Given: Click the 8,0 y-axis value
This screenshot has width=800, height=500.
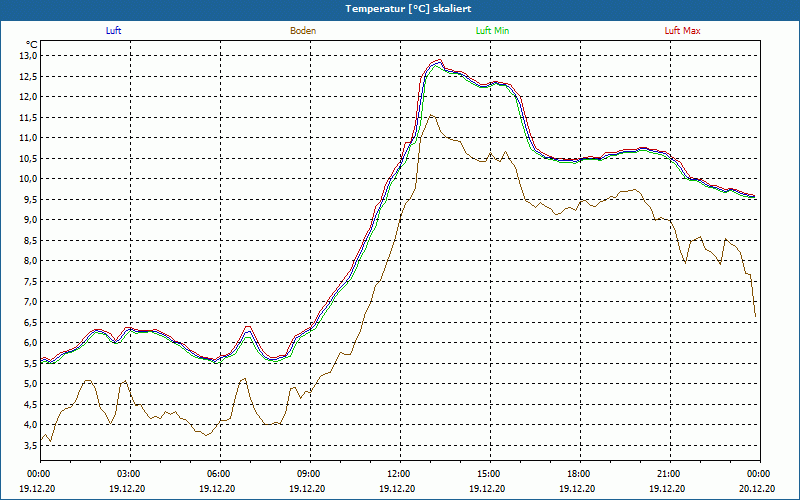Looking at the screenshot, I should tap(31, 261).
